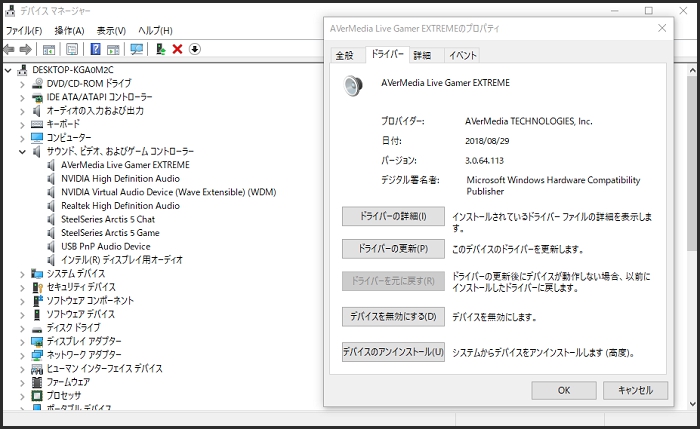Click the Back arrow toolbar icon
Image resolution: width=700 pixels, height=429 pixels.
(9, 49)
